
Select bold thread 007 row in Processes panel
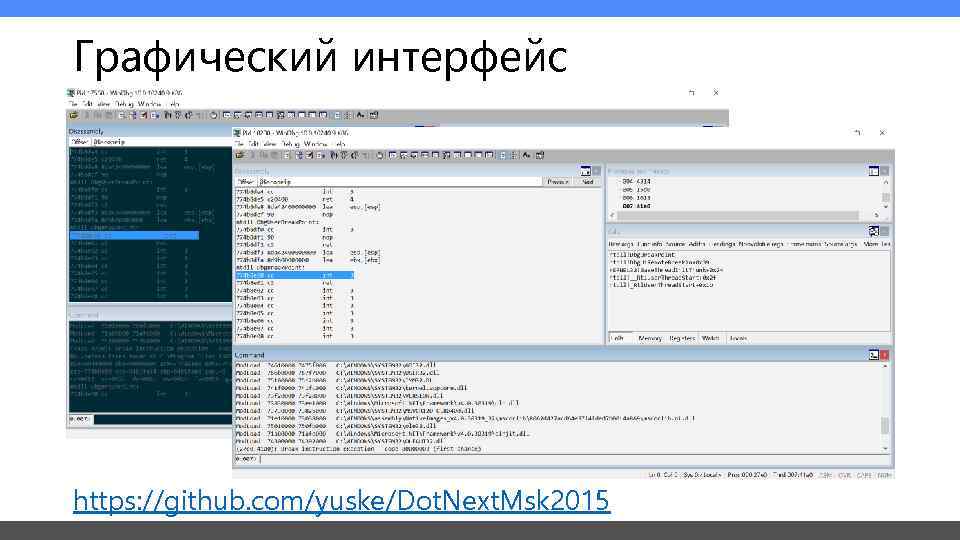pos(636,206)
